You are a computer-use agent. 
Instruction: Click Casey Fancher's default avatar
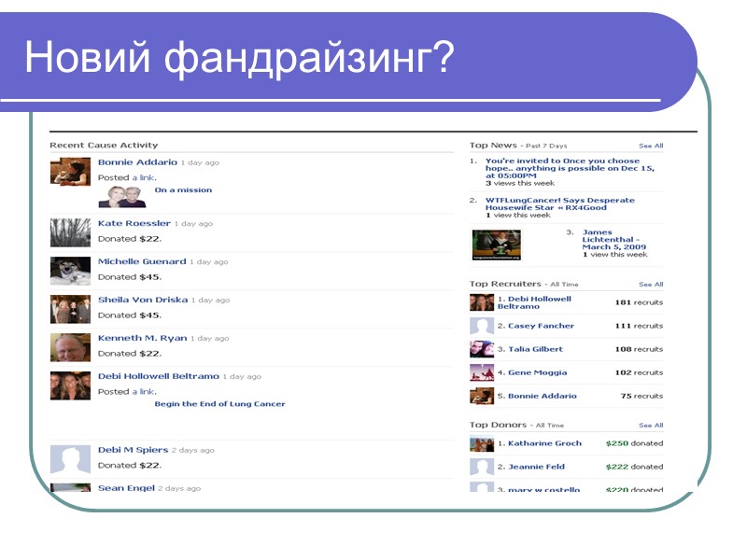[x=482, y=326]
